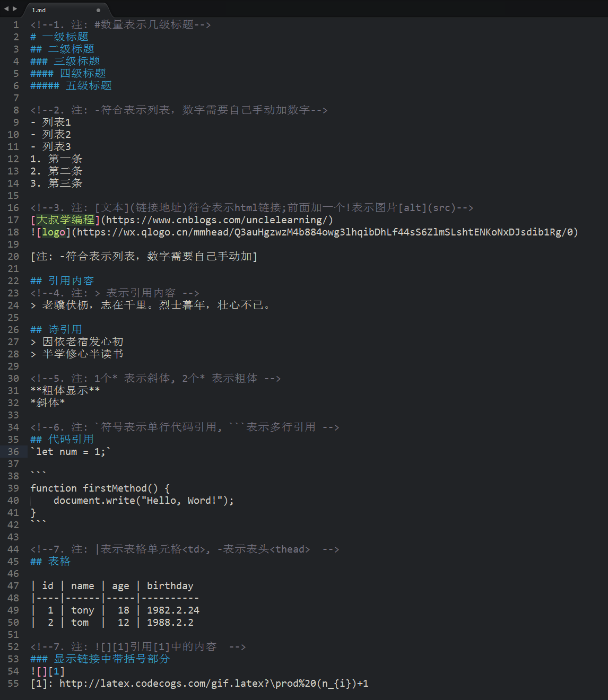Click the '[logo]' image alt text
Screen dimensions: 608x700
tap(54, 232)
